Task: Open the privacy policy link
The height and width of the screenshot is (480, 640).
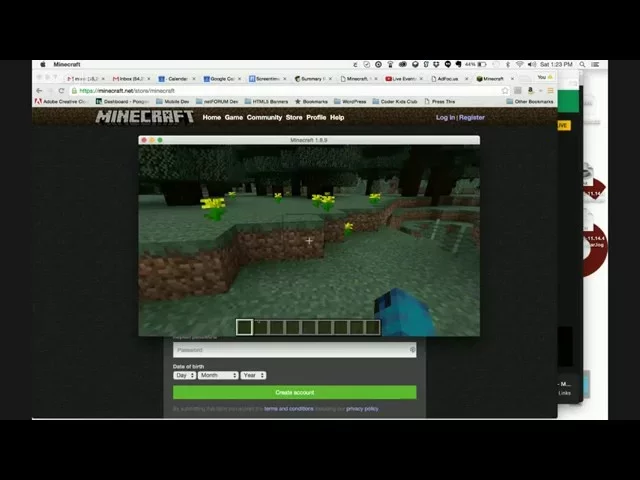Action: [x=362, y=409]
